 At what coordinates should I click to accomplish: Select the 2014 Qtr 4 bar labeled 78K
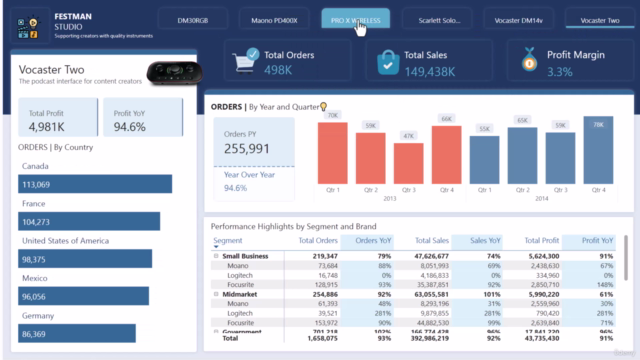point(598,150)
